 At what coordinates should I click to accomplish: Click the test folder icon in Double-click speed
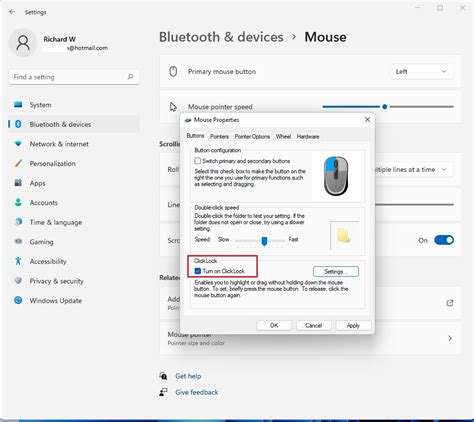(343, 235)
